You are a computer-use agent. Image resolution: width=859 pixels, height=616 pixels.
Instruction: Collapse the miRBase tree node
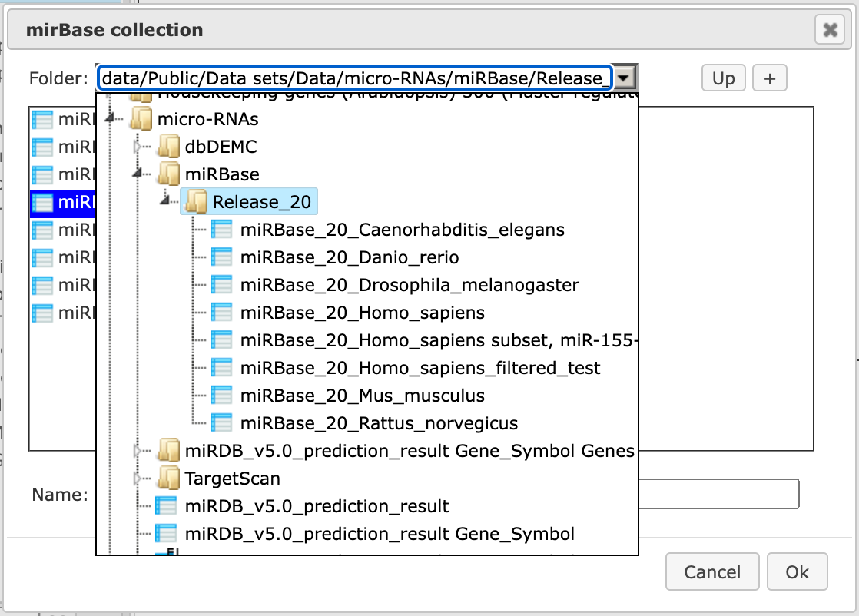pyautogui.click(x=138, y=173)
